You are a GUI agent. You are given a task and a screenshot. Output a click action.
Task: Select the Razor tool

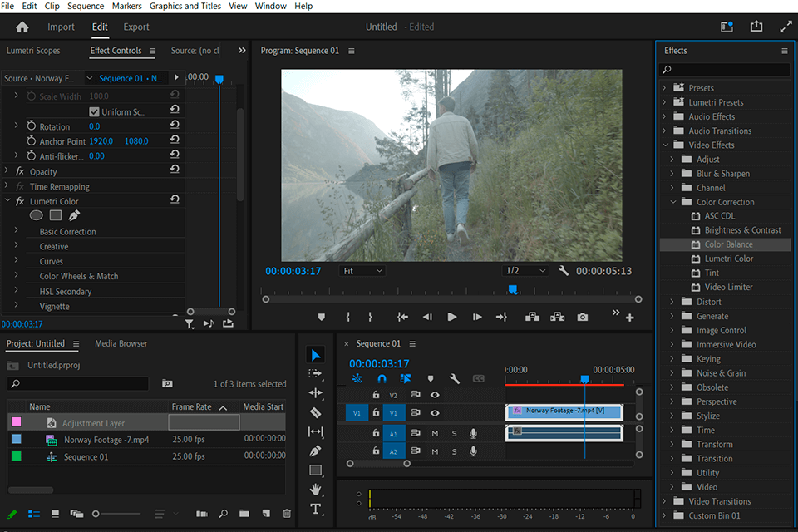316,412
